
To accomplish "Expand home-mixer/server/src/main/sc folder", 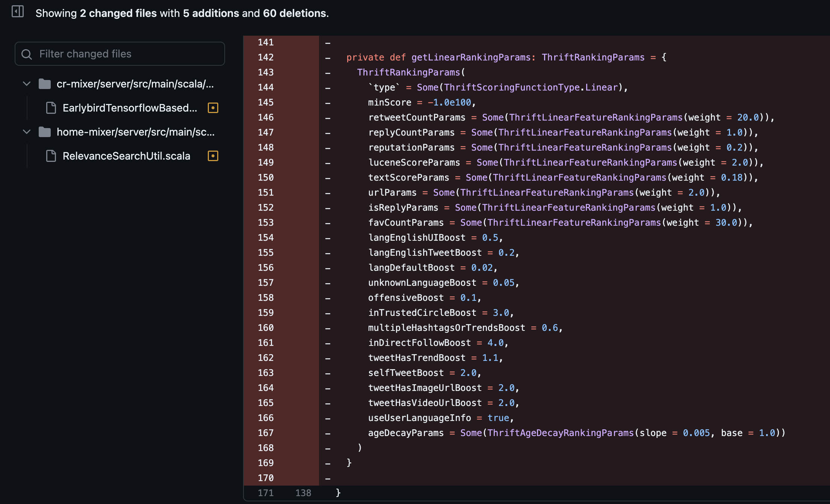I will [x=26, y=131].
